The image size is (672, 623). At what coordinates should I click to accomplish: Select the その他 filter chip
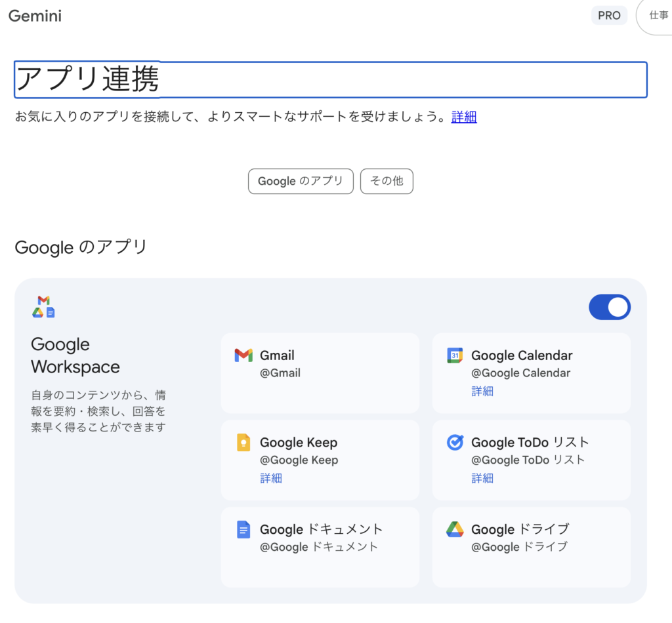coord(387,181)
